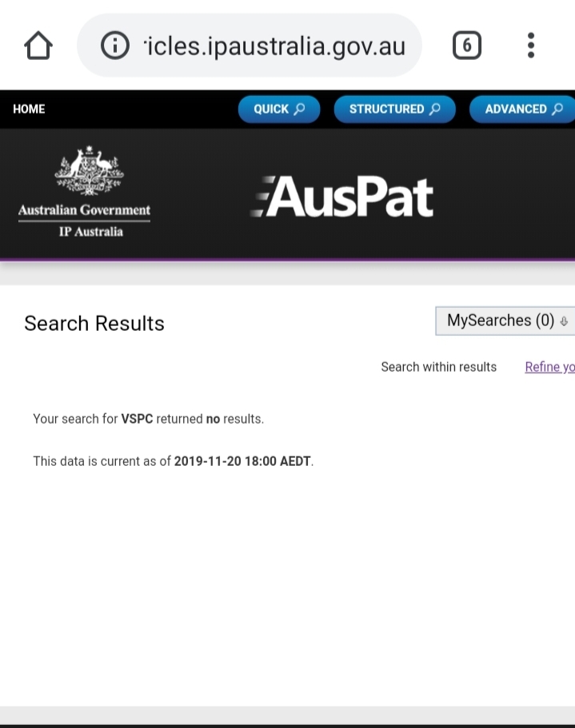Click the Search within results label
This screenshot has width=575, height=728.
[x=439, y=367]
